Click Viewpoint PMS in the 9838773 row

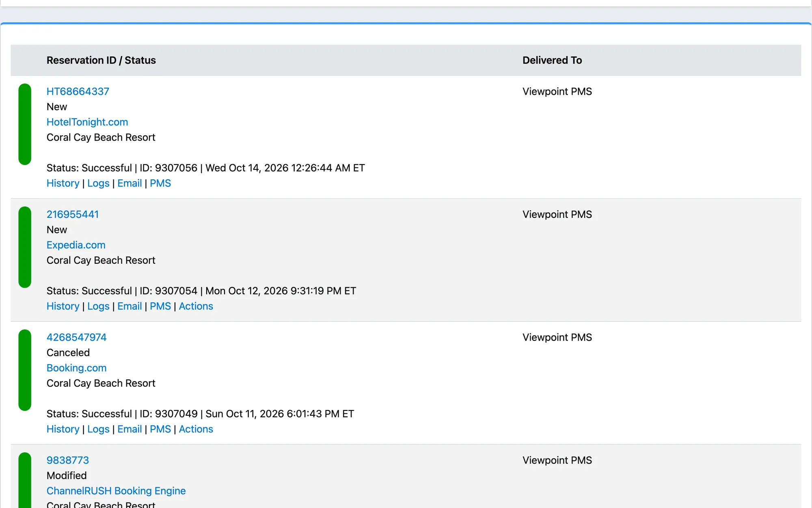click(557, 460)
